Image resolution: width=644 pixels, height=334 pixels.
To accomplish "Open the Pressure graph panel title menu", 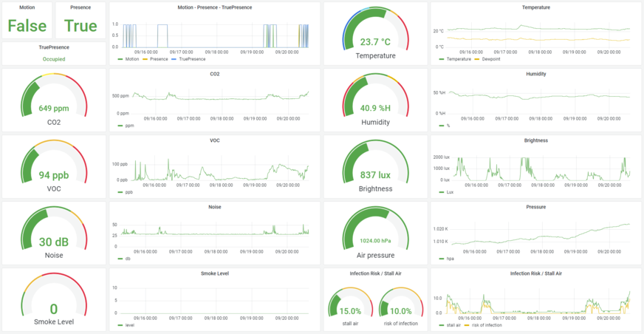I will [535, 207].
